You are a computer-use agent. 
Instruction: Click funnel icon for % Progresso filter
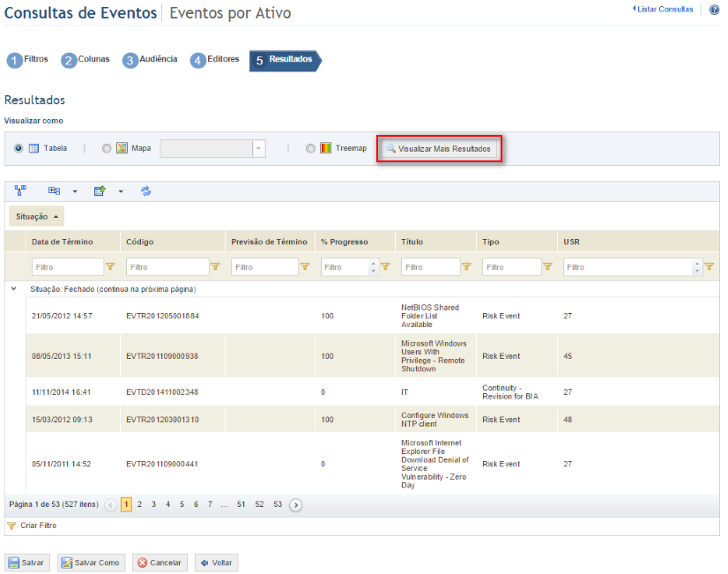click(385, 266)
